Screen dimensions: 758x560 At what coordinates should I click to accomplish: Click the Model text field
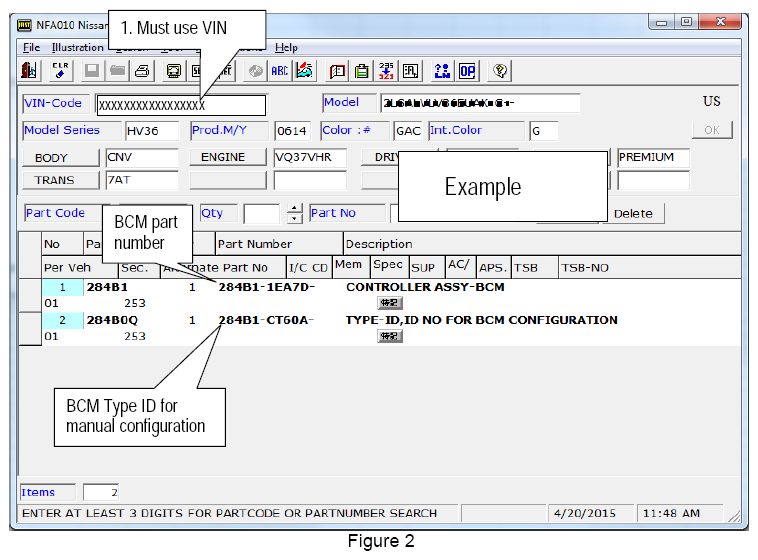[x=480, y=103]
